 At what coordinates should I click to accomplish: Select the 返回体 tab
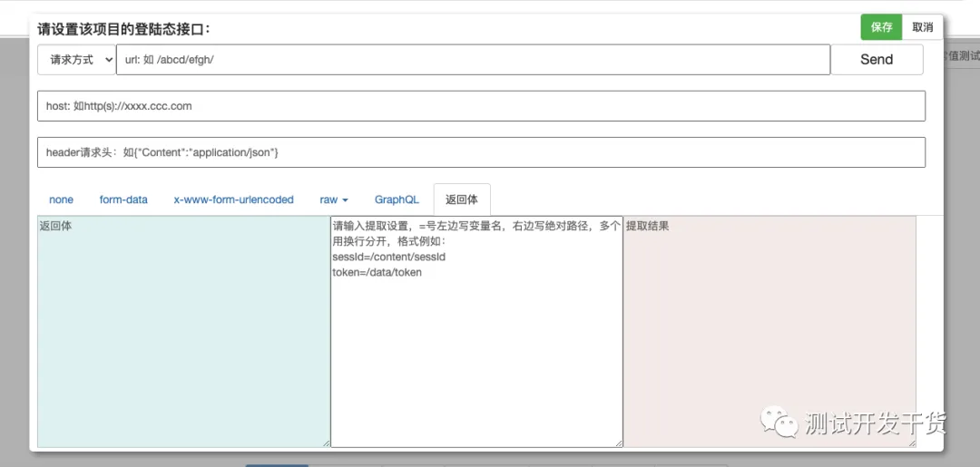tap(462, 199)
